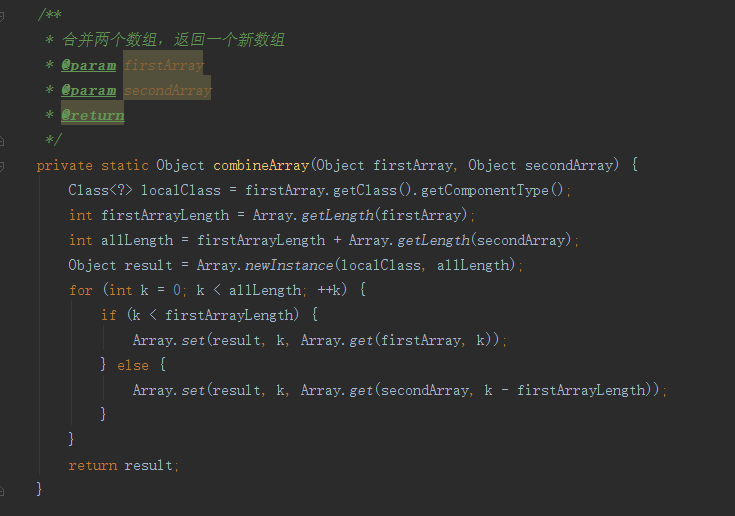Select firstArray in the Javadoc @param line
Screen dimensions: 735x516
click(x=164, y=65)
